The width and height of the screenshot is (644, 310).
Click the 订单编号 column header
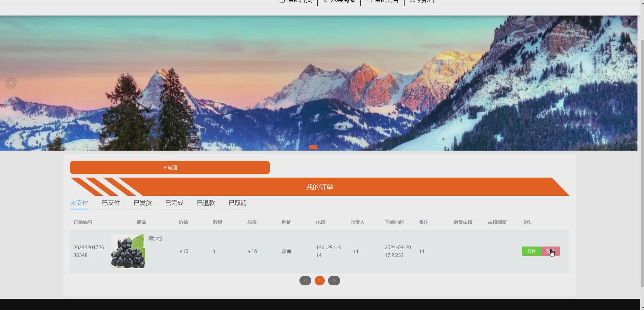[x=83, y=222]
